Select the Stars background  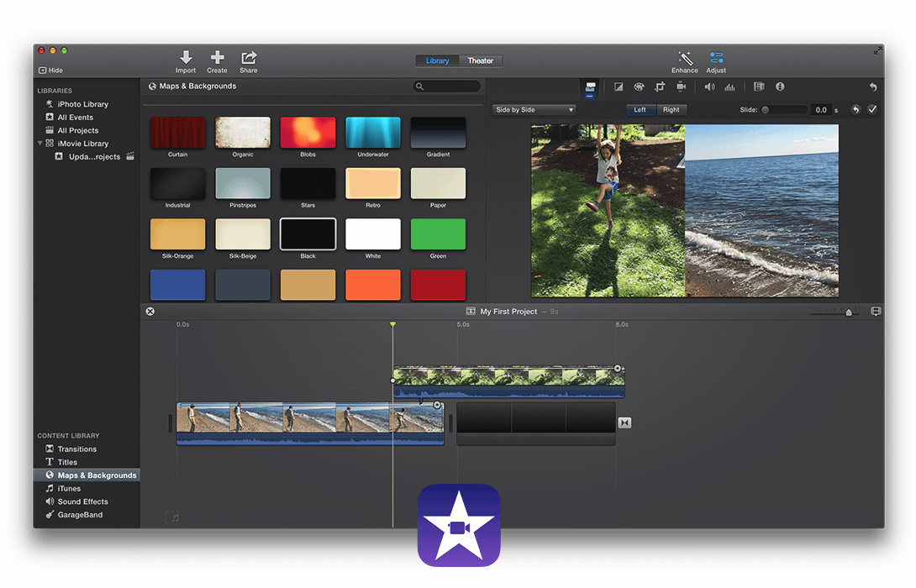pos(308,183)
